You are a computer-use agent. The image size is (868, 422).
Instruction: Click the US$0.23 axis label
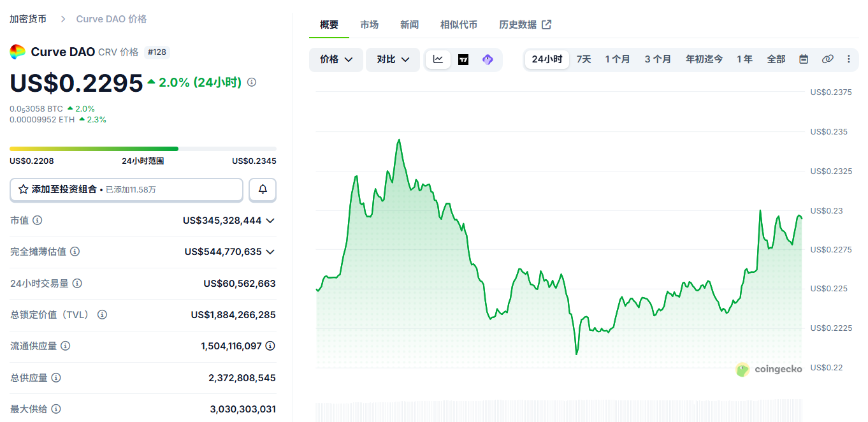[x=827, y=210]
